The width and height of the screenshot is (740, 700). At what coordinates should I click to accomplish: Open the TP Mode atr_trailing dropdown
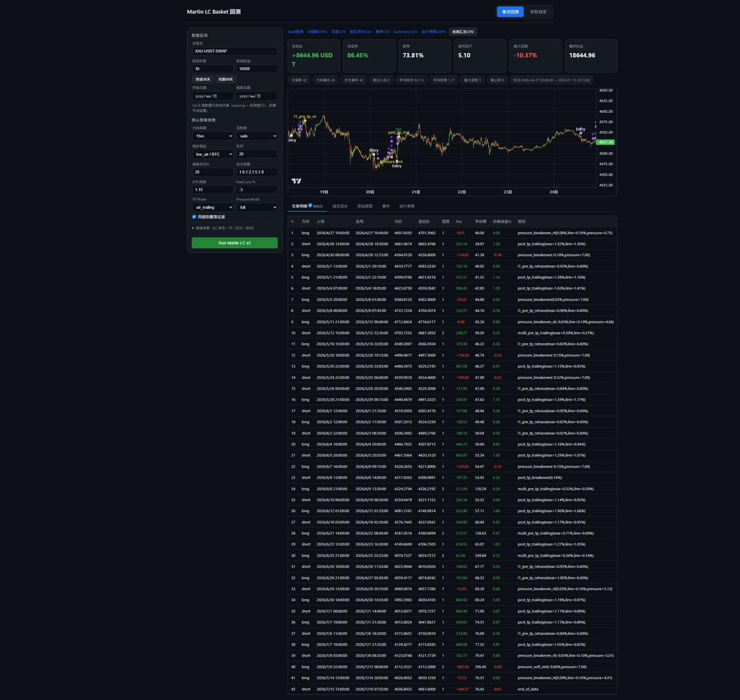click(x=213, y=207)
